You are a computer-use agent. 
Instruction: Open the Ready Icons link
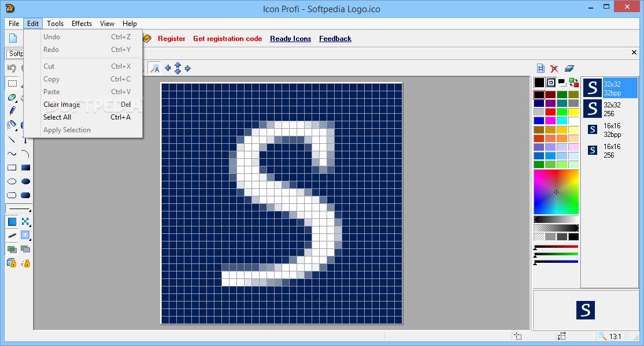290,39
